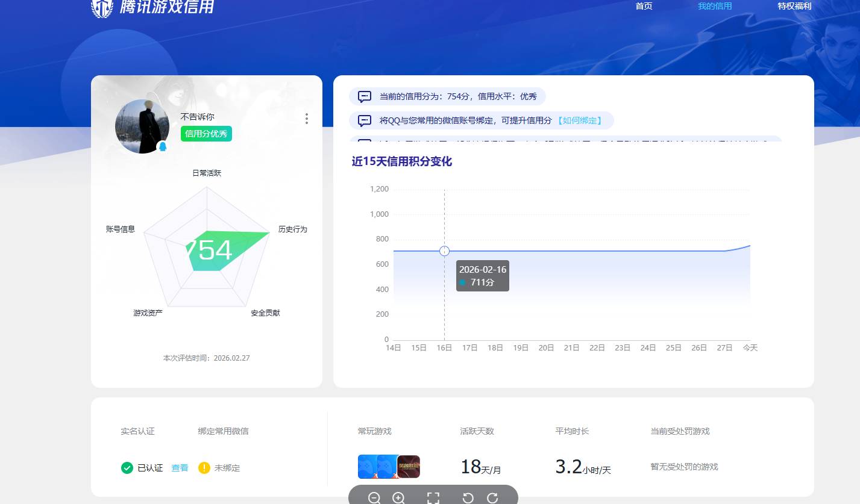Click the green verified check beside 已认证
Screen dimensions: 860x504
(x=127, y=467)
